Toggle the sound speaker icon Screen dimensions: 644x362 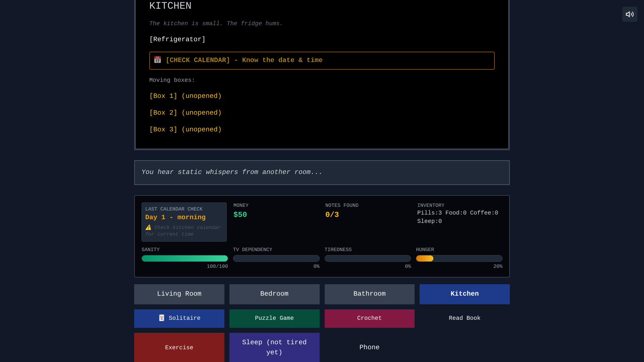tap(630, 14)
